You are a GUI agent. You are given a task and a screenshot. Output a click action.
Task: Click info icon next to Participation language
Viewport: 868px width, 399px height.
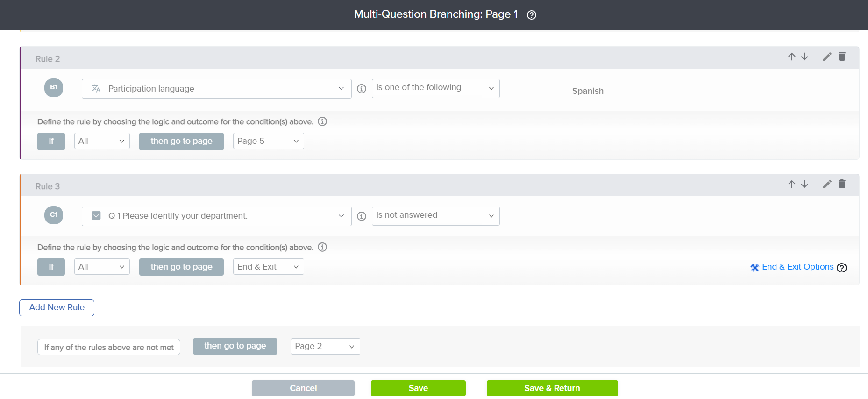pyautogui.click(x=361, y=89)
